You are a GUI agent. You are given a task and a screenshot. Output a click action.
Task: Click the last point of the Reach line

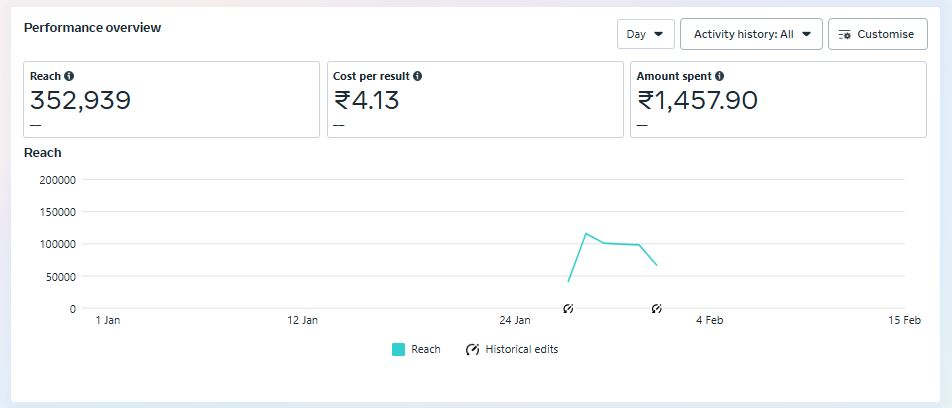657,265
